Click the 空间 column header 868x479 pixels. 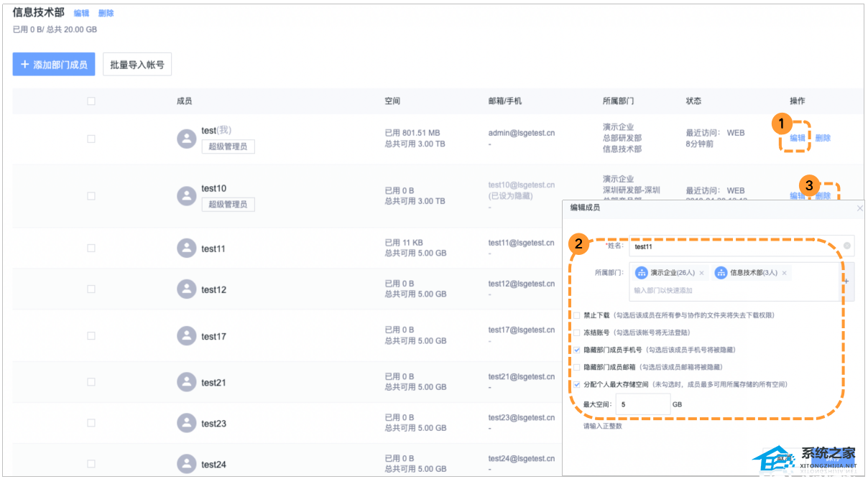tap(392, 101)
